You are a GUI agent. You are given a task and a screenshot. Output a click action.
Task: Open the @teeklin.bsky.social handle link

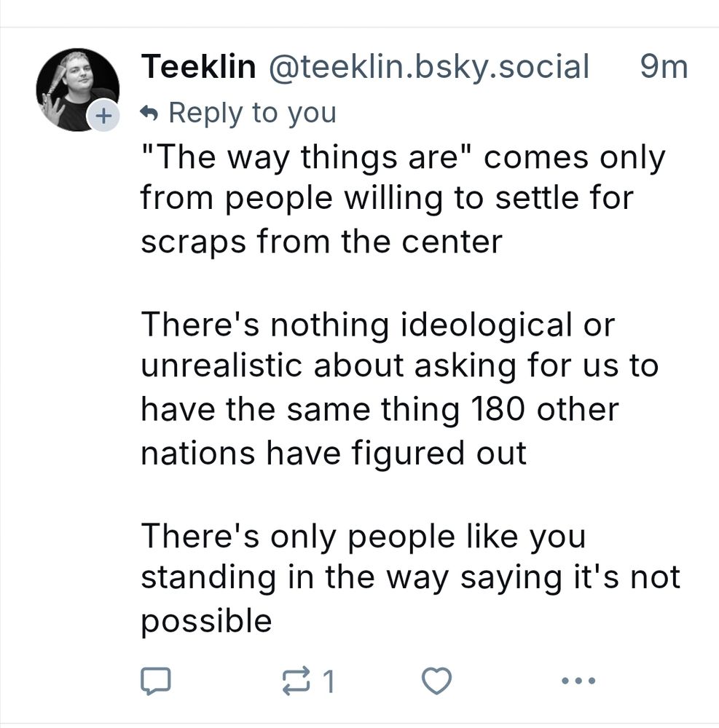[428, 68]
